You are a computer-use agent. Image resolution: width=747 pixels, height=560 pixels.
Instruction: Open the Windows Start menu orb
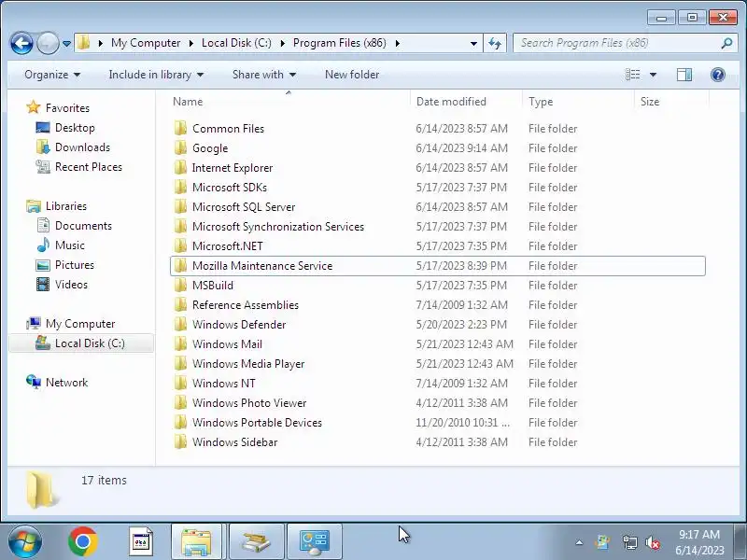click(x=25, y=541)
